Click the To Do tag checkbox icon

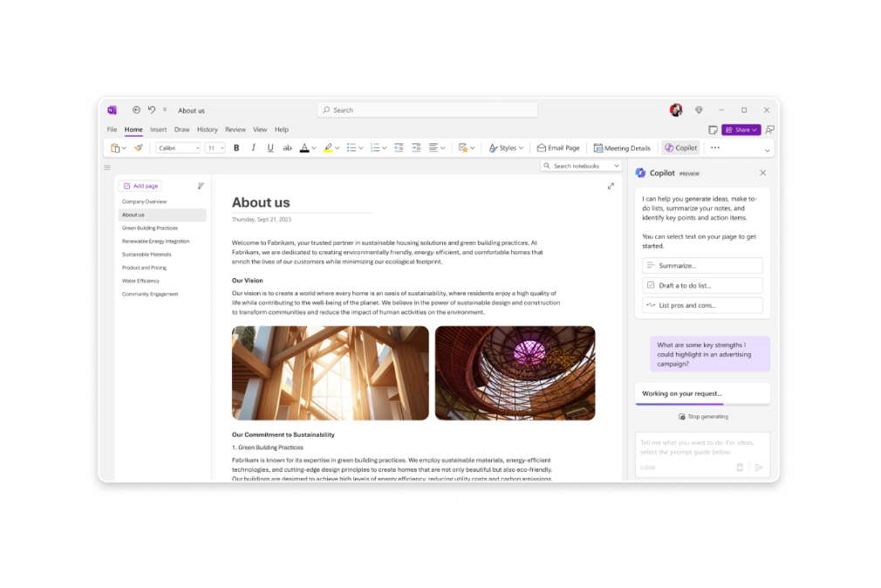coord(463,147)
